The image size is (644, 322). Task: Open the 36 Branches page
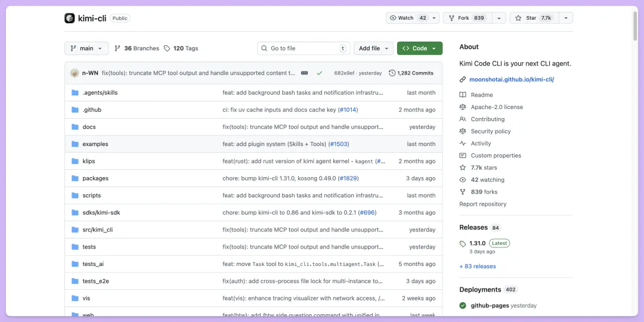[x=137, y=48]
